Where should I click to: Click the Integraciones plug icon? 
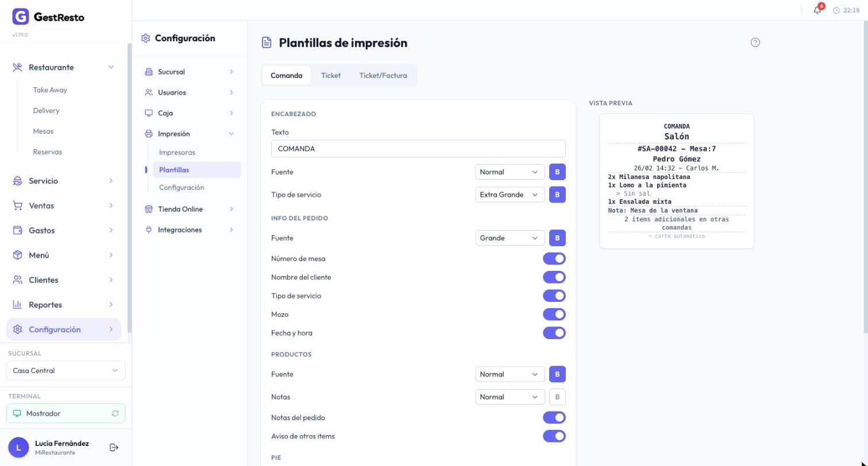tap(149, 230)
